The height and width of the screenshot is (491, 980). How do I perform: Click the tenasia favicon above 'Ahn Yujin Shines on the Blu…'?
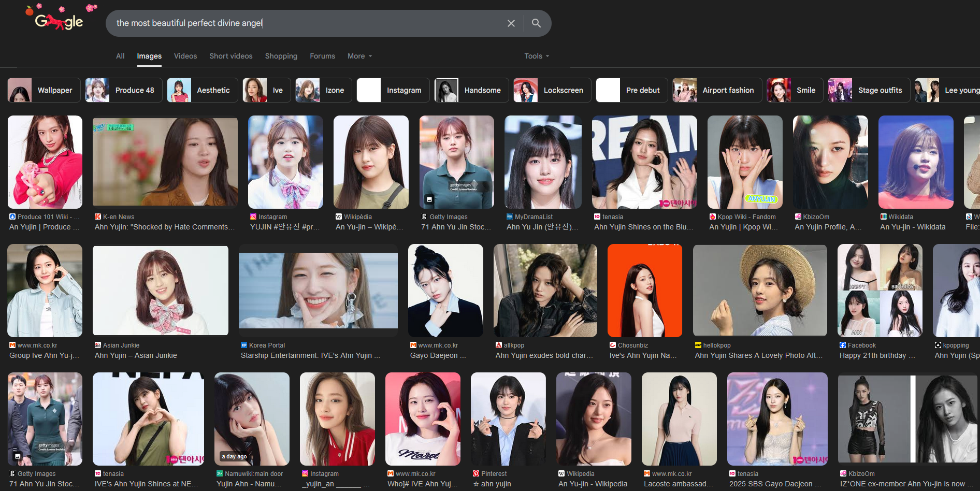pos(597,216)
